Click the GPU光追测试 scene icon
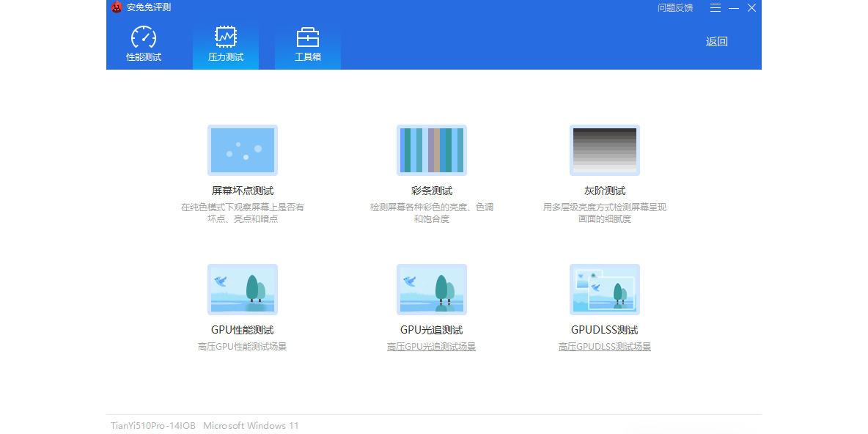868x434 pixels. click(431, 290)
